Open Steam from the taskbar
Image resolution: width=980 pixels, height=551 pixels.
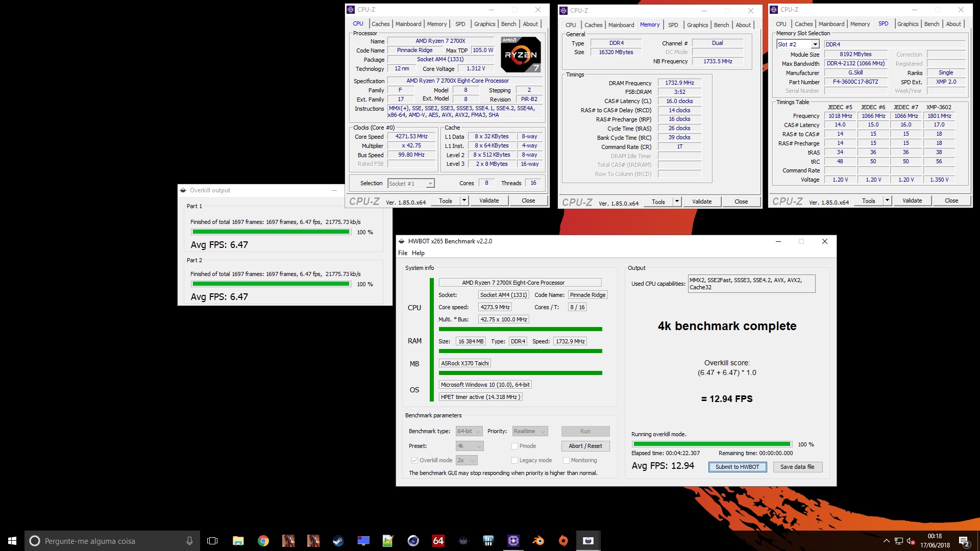click(338, 541)
